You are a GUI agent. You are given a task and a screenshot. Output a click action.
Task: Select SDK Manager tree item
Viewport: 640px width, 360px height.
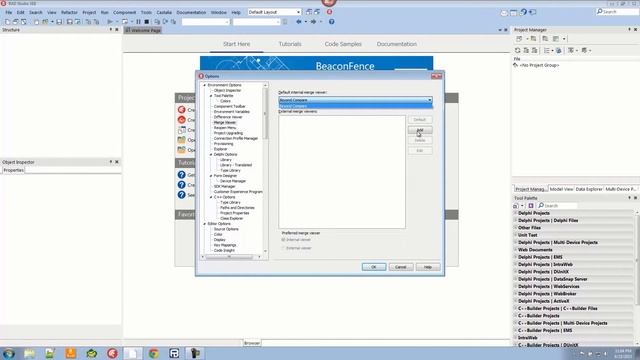[x=224, y=187]
